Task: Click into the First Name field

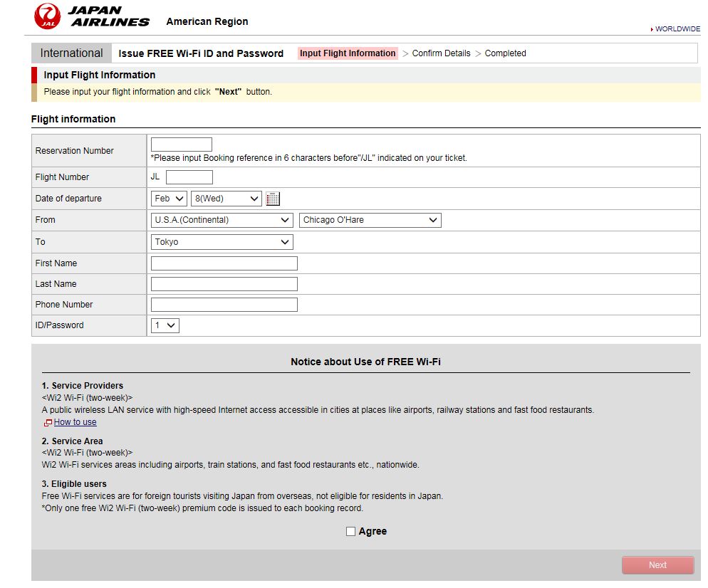Action: (224, 263)
